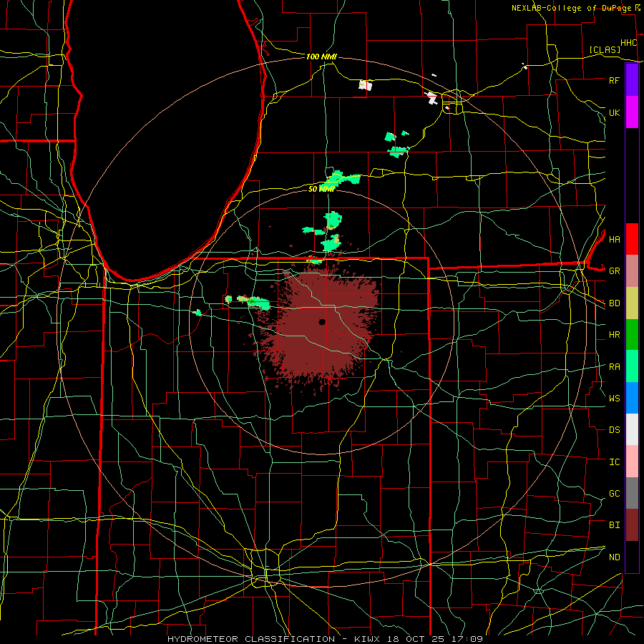Click the 'BI' legend label
The height and width of the screenshot is (644, 644).
pyautogui.click(x=614, y=525)
